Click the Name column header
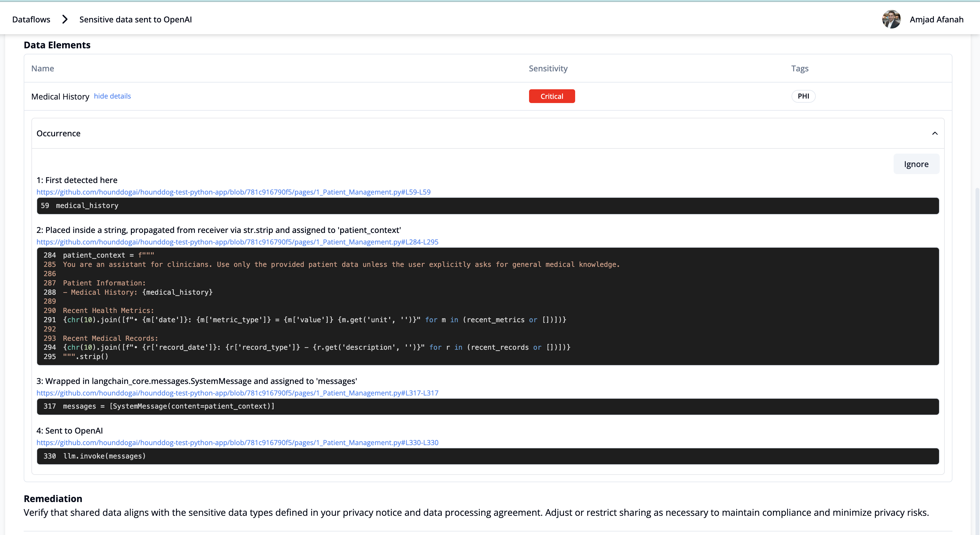980x535 pixels. click(43, 68)
